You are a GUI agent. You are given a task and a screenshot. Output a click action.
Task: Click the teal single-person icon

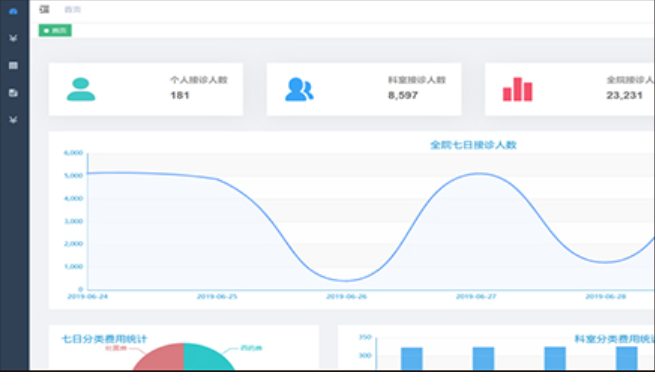81,89
